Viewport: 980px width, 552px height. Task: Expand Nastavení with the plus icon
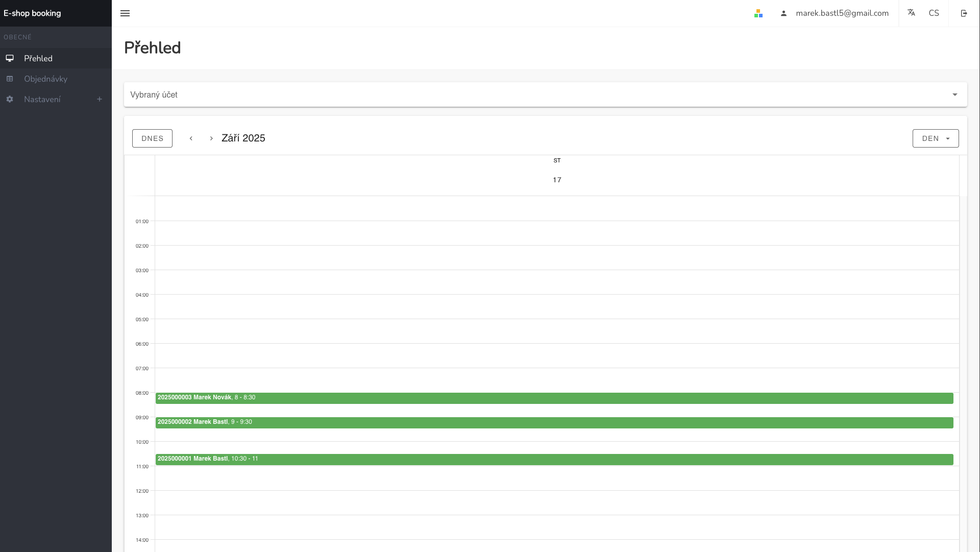(x=100, y=99)
